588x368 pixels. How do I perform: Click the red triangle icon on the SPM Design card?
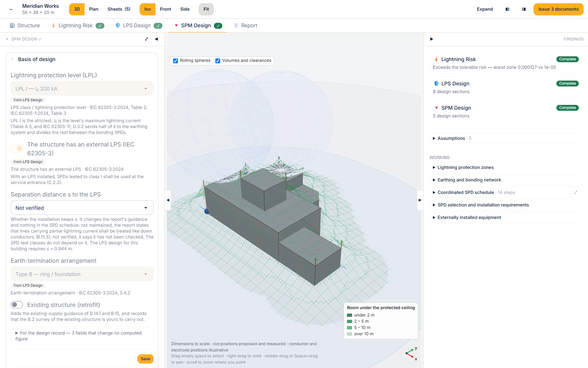click(x=436, y=108)
